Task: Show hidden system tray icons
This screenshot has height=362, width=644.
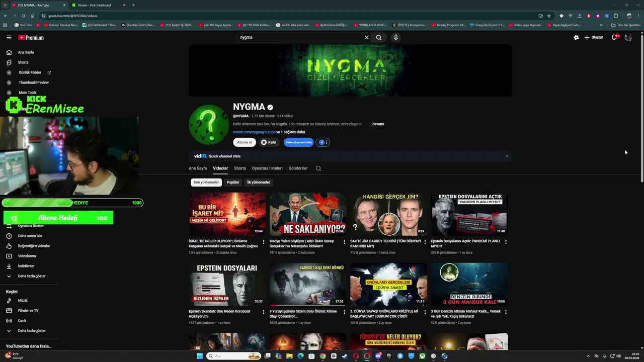Action: [x=588, y=356]
